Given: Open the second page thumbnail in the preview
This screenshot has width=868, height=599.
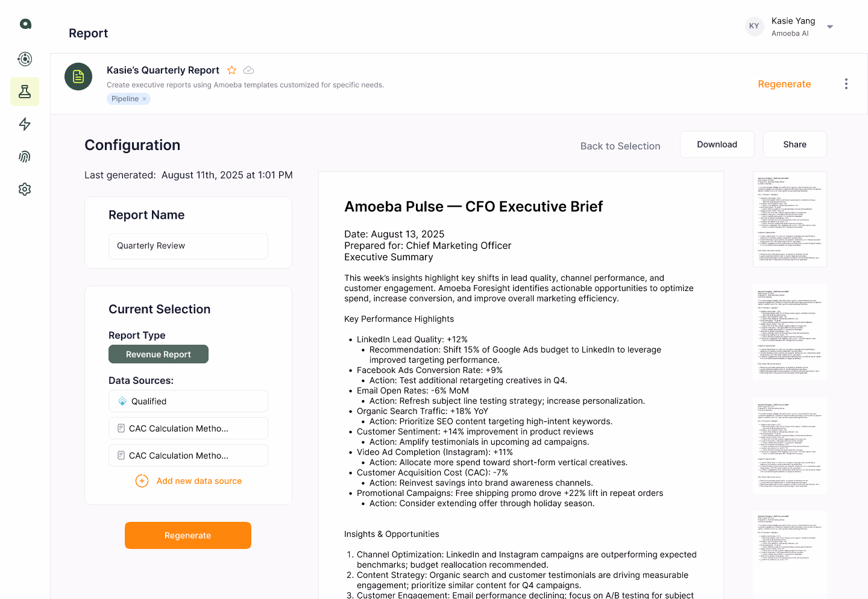Looking at the screenshot, I should tap(790, 333).
